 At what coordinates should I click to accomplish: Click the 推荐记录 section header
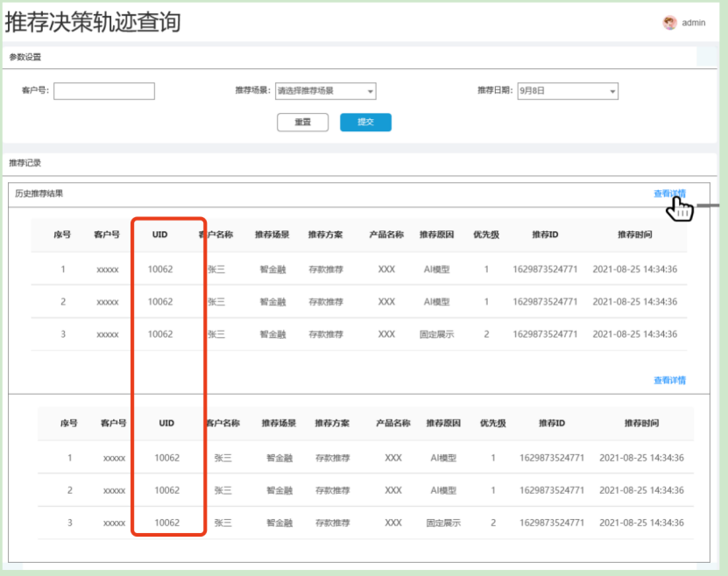[25, 163]
